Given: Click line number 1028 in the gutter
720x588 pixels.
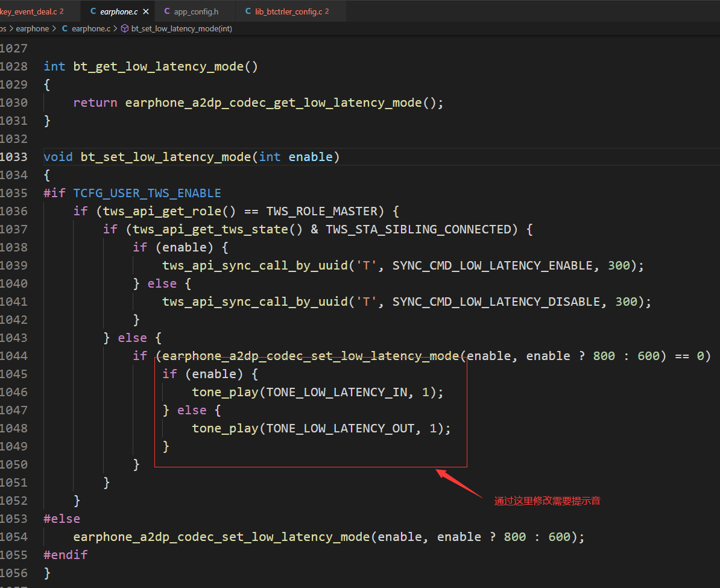Looking at the screenshot, I should point(14,66).
